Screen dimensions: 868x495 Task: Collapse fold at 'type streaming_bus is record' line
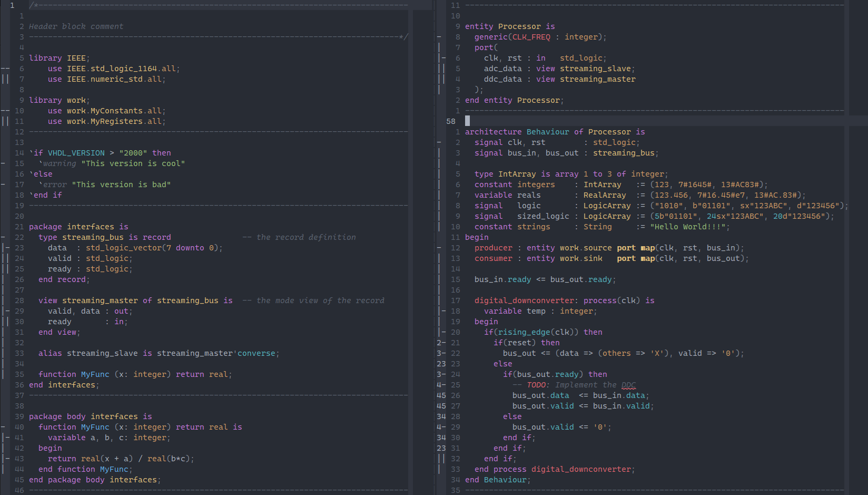(3, 237)
